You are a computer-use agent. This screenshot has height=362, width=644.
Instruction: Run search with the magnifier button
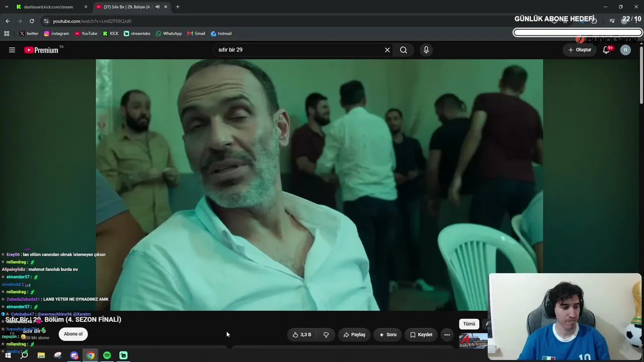click(404, 50)
